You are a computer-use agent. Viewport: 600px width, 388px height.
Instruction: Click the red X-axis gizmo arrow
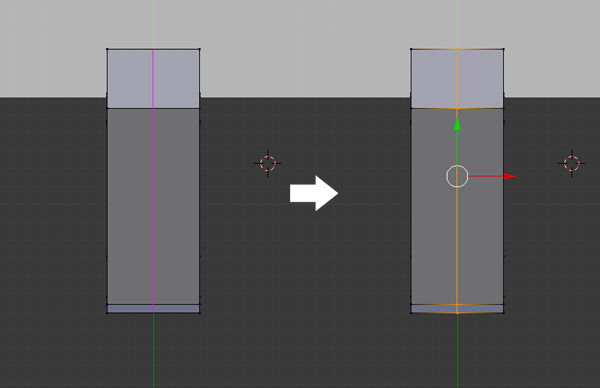click(x=510, y=176)
